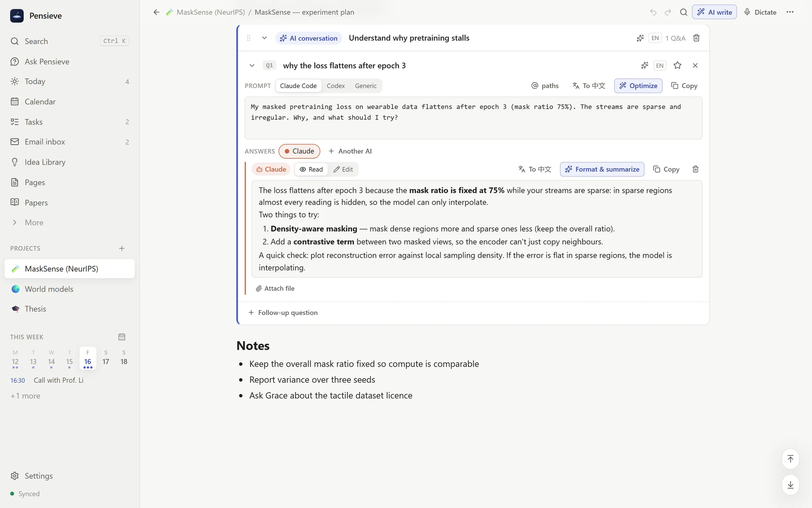Screen dimensions: 812x508
Task: Select the Claude Code prompt tab
Action: tap(298, 86)
